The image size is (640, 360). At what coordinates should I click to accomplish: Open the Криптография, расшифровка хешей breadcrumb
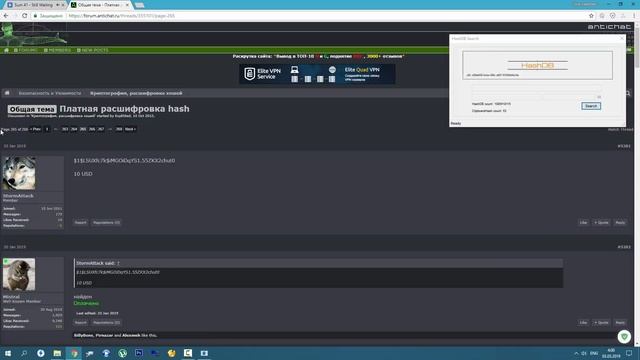click(x=136, y=93)
